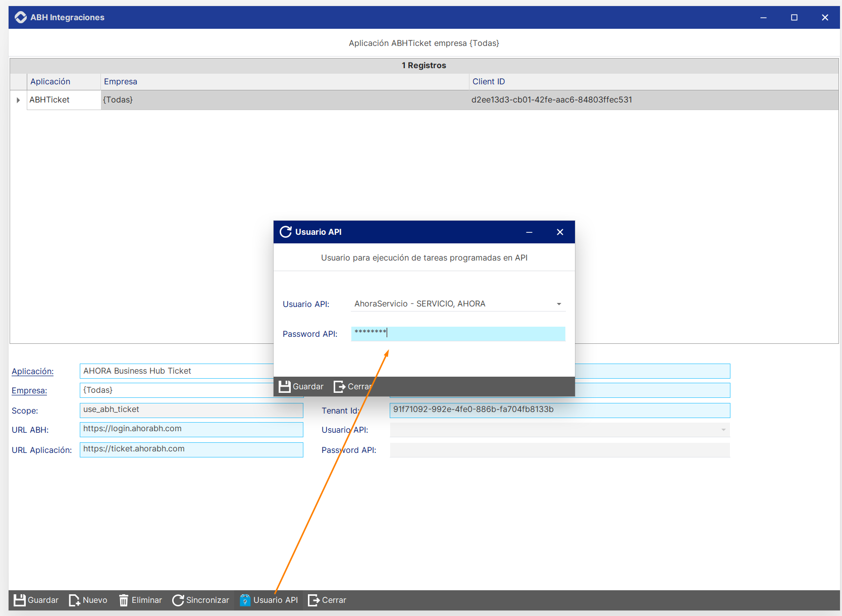Click the URL Aplicación ticket field
The height and width of the screenshot is (616, 842).
point(191,449)
